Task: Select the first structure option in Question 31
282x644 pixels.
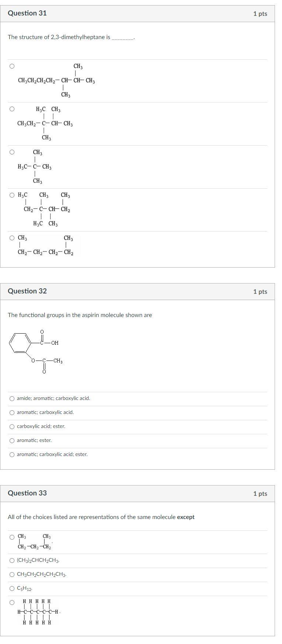Action: [x=11, y=66]
